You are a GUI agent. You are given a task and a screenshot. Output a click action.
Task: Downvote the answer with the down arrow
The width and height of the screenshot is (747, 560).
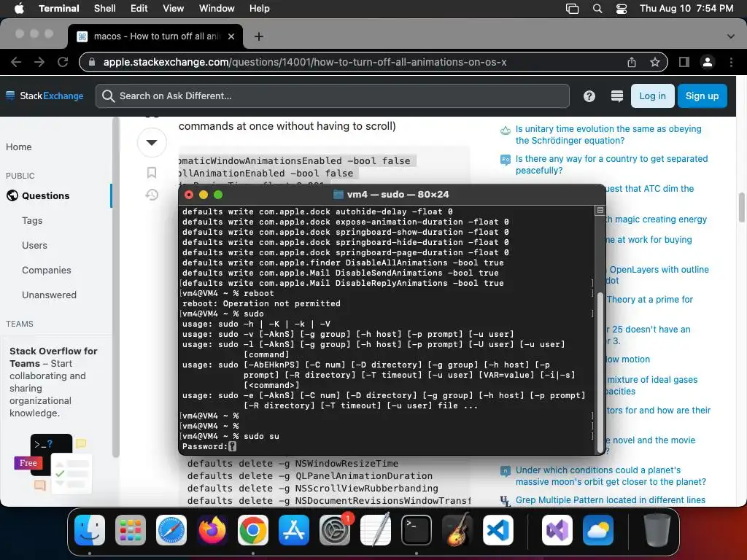click(152, 142)
